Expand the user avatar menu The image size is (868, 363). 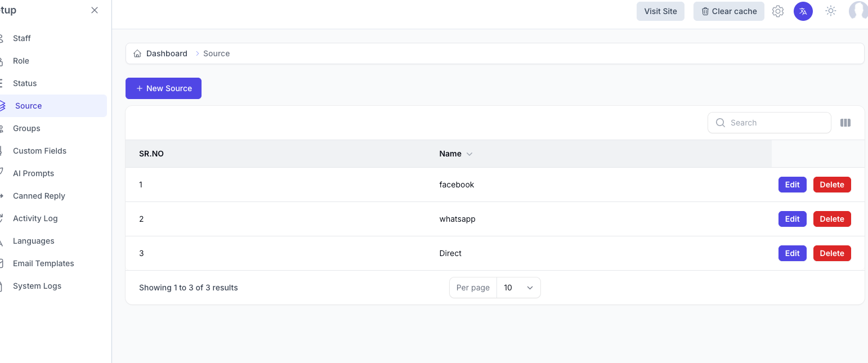(x=858, y=11)
